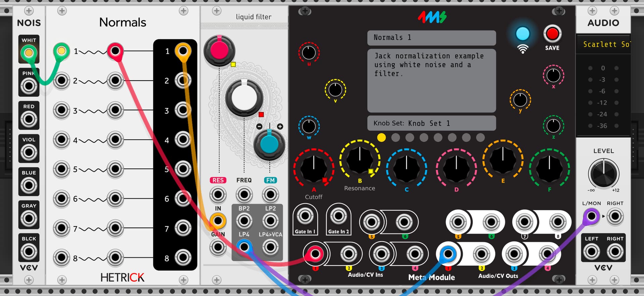Click the red Cutoff knob A
This screenshot has height=296, width=644.
click(x=314, y=168)
